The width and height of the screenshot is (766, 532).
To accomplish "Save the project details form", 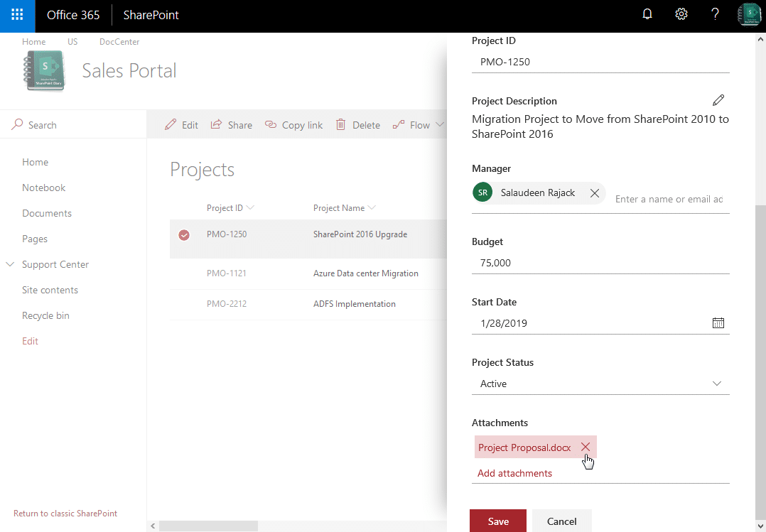I will click(x=497, y=521).
